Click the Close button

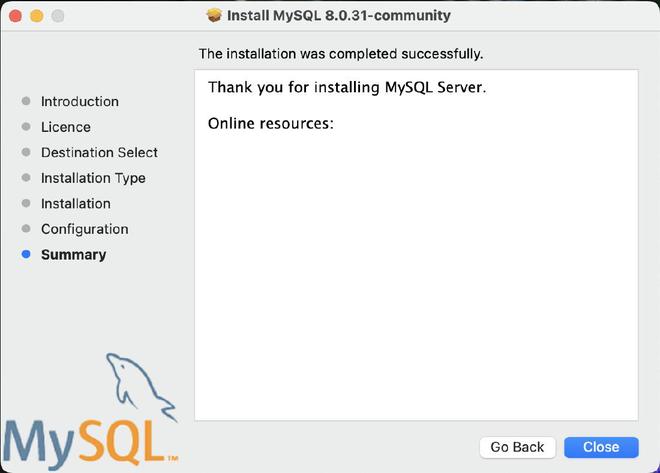(601, 447)
